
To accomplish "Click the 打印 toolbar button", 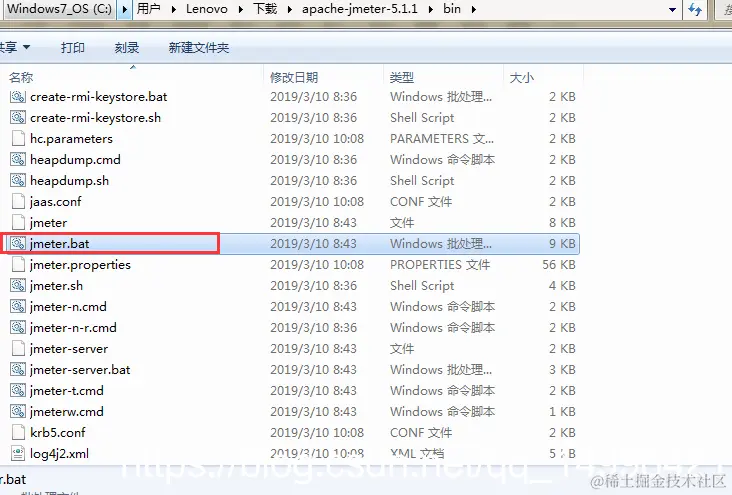I will click(72, 47).
